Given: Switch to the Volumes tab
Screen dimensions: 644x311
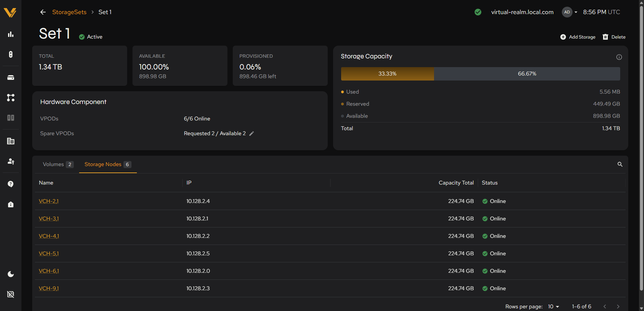Looking at the screenshot, I should coord(58,164).
